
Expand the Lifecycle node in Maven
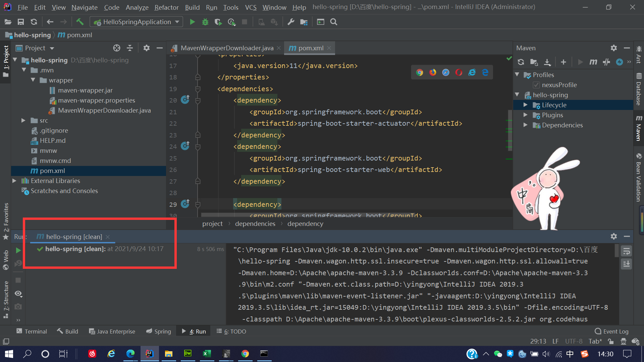coord(526,105)
